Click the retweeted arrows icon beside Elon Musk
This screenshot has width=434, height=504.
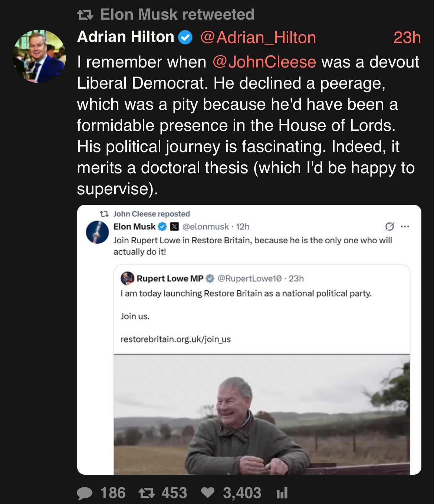[x=85, y=15]
